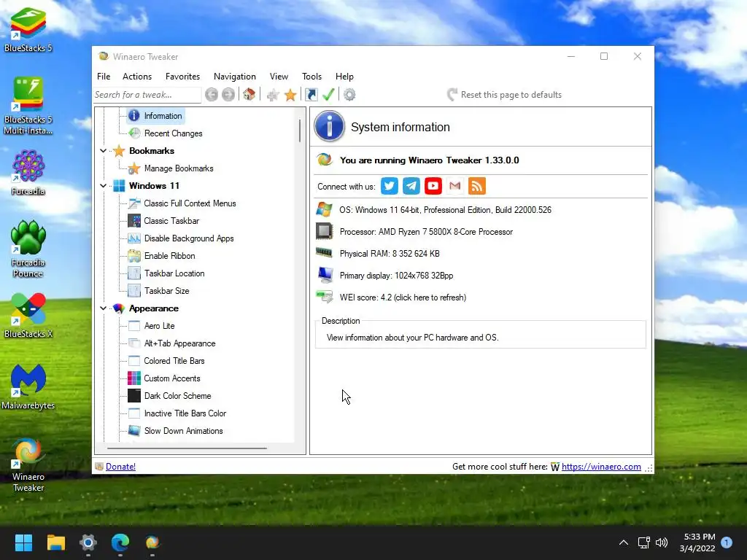Select the Furcadia desktop icon
Viewport: 747px width, 560px height.
[28, 172]
